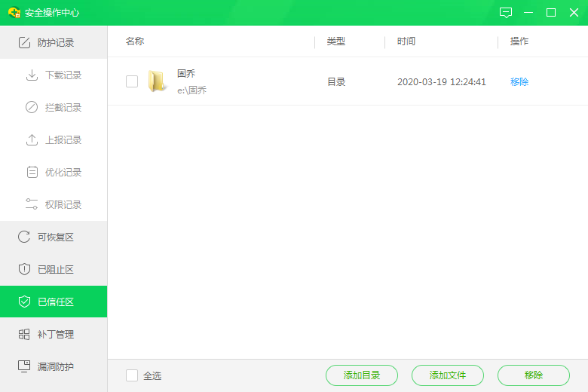Click the 安全操作中心 window title
Screen dimensions: 588x392
pyautogui.click(x=52, y=13)
